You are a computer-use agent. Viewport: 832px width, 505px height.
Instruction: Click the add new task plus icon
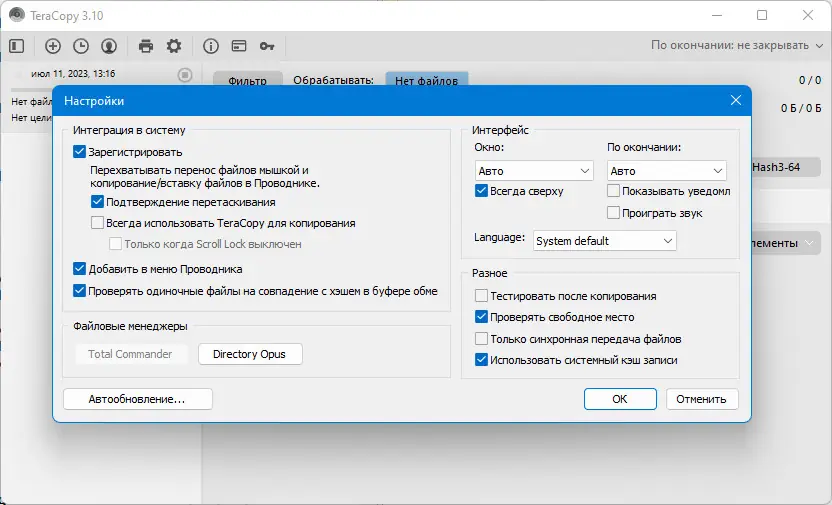pos(53,46)
